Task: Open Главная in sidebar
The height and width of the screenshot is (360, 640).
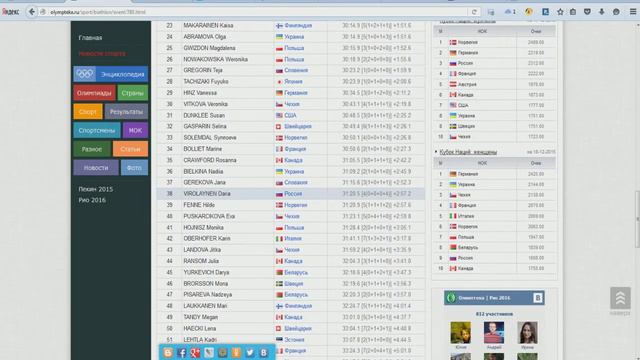Action: (x=90, y=38)
